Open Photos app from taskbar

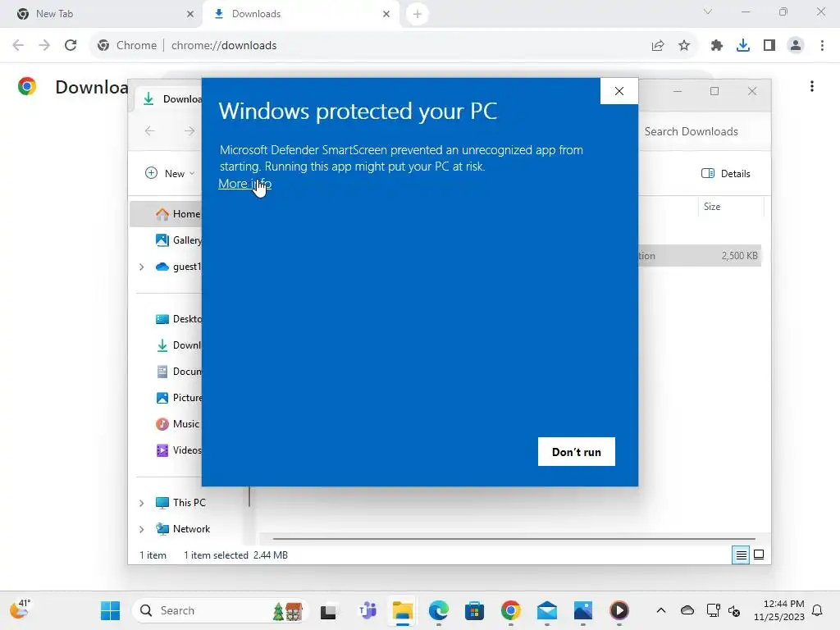click(583, 610)
